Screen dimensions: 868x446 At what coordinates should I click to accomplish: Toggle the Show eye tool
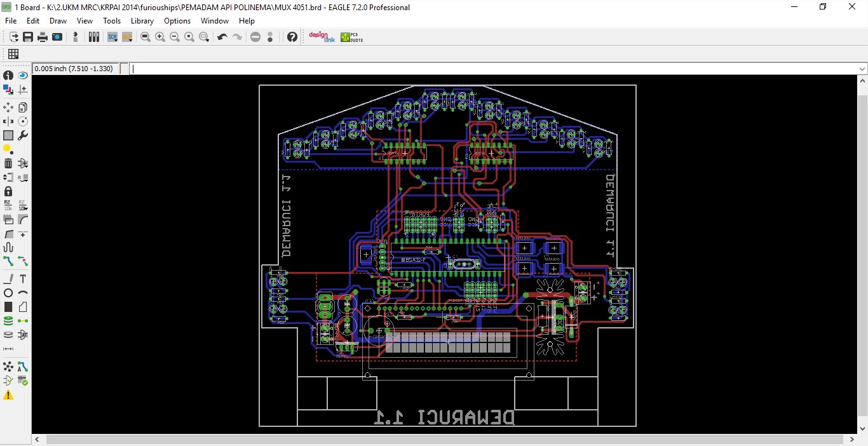coord(23,75)
